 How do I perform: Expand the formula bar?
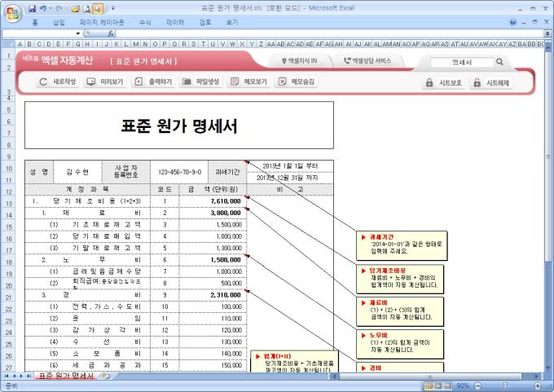pos(547,33)
